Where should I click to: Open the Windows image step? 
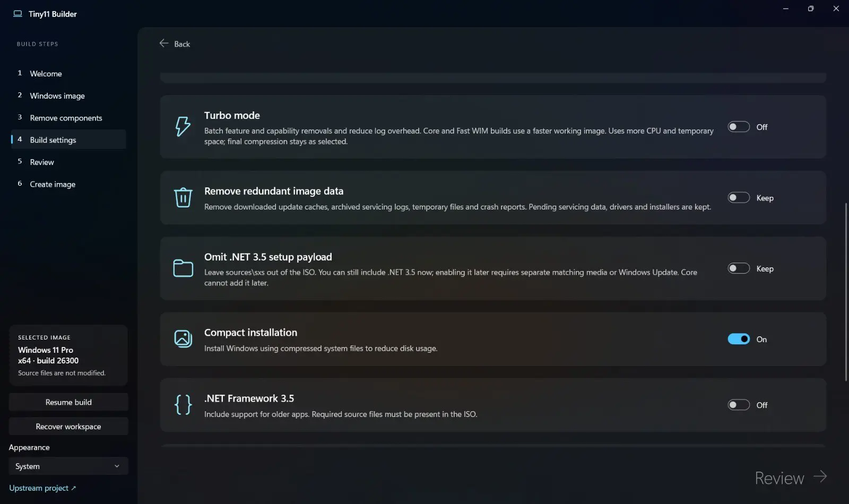click(68, 95)
